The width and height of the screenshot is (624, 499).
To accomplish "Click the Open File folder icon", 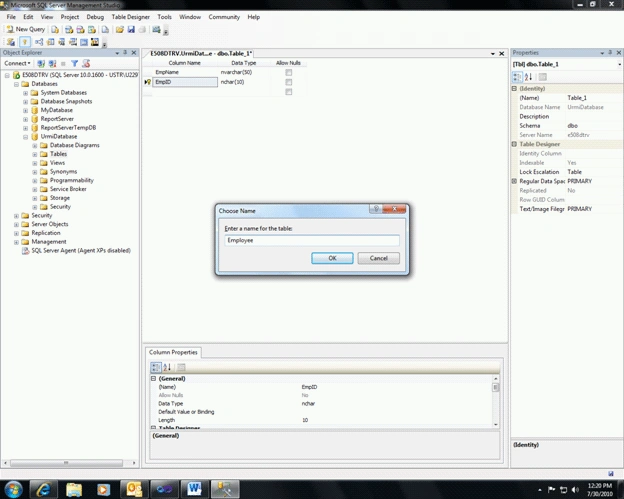I will click(x=119, y=29).
